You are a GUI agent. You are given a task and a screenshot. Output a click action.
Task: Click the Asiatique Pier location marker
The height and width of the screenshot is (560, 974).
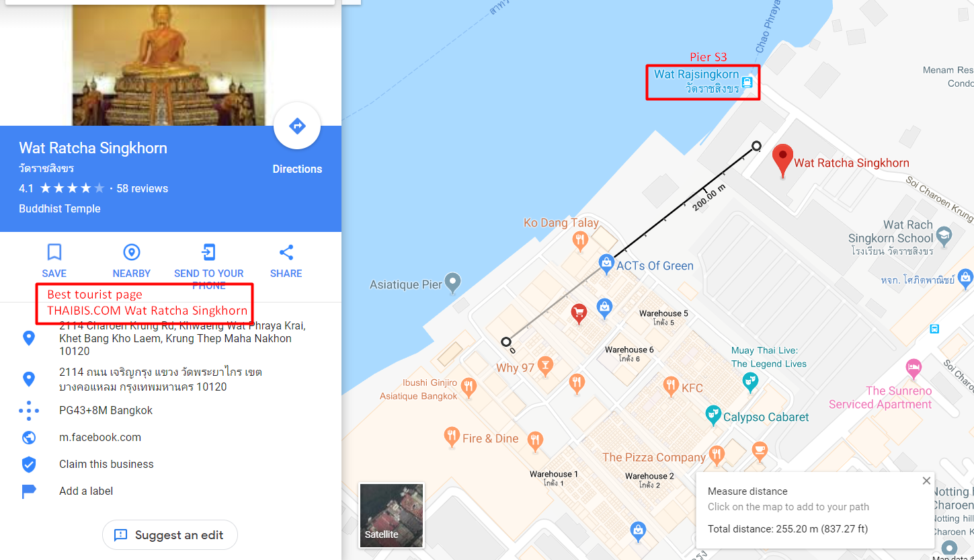(454, 282)
